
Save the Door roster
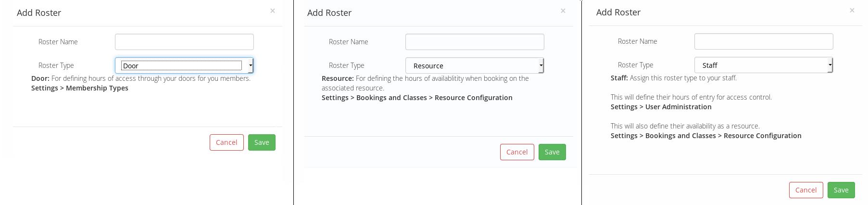(x=262, y=142)
